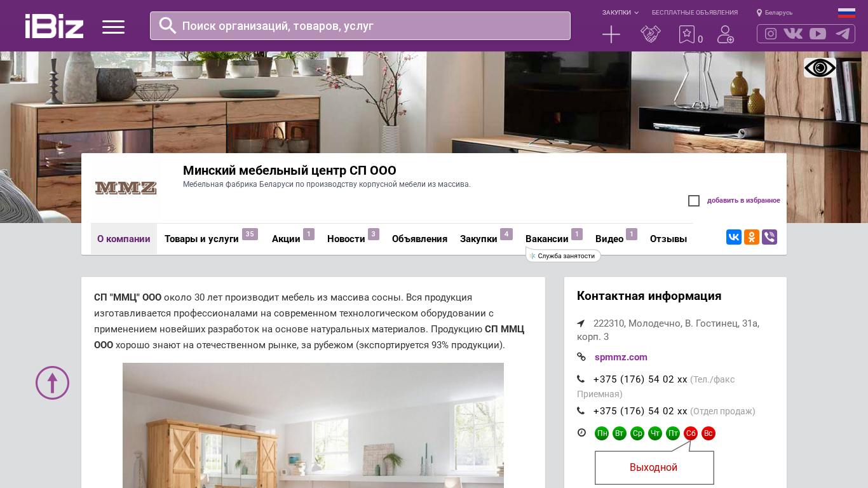
Task: Click the add user registration icon
Action: pyautogui.click(x=726, y=34)
